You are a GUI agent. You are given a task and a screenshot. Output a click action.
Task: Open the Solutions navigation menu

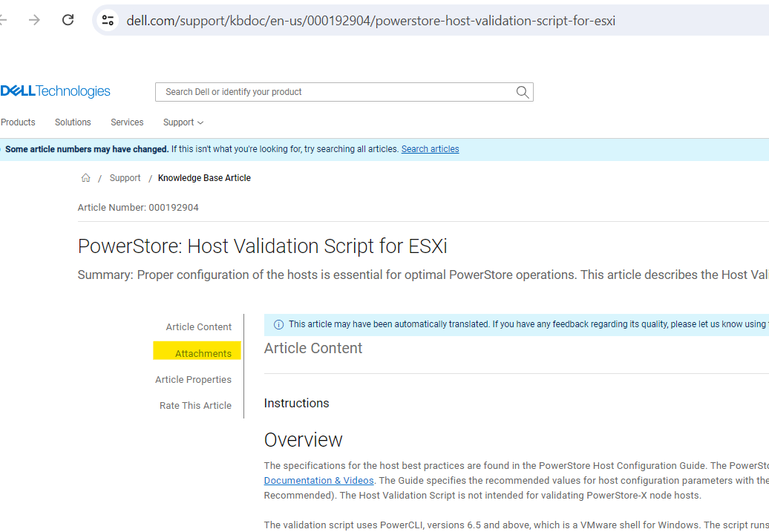pos(73,122)
